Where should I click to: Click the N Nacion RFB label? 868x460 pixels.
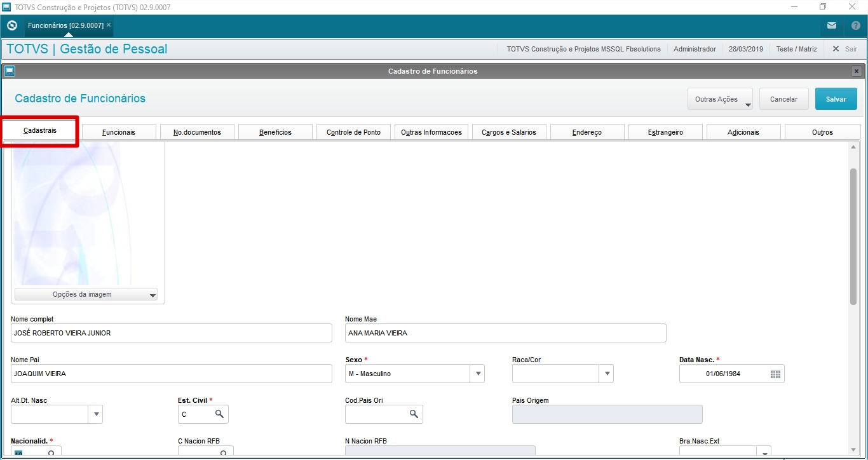pyautogui.click(x=366, y=441)
